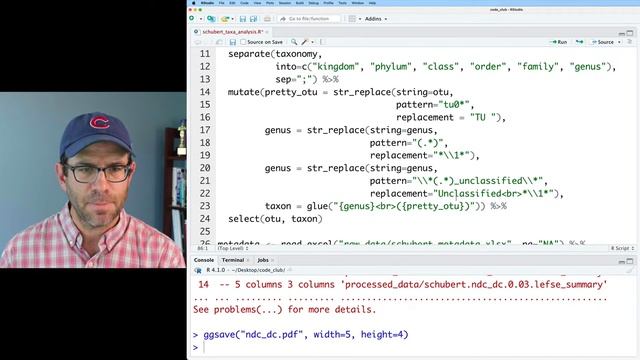Open the Edit menu

click(x=232, y=3)
